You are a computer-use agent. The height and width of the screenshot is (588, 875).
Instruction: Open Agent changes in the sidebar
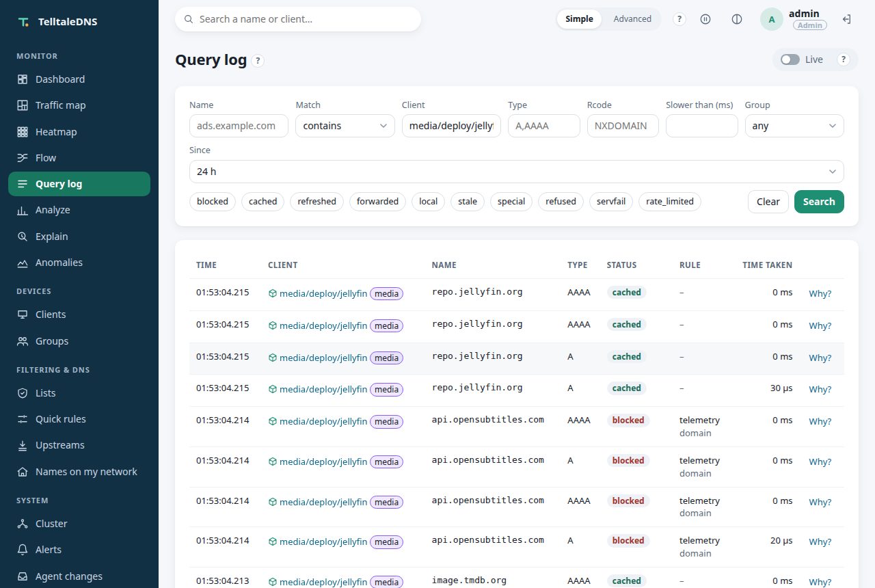click(79, 576)
